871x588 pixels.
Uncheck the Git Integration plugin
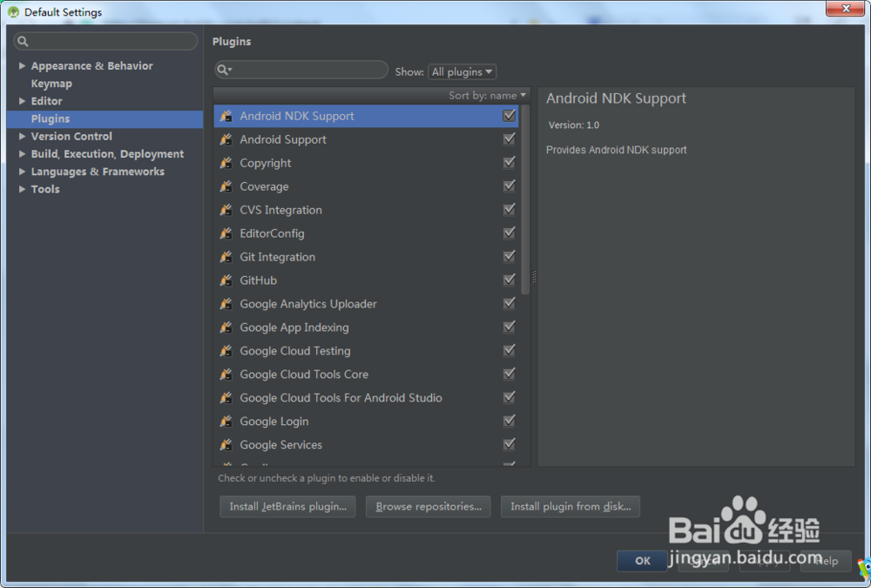click(x=509, y=256)
